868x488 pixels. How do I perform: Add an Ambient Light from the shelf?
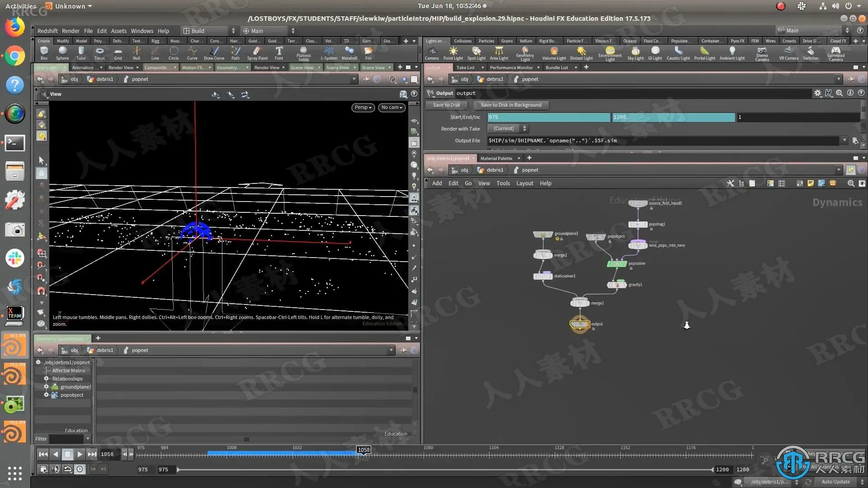click(x=732, y=53)
